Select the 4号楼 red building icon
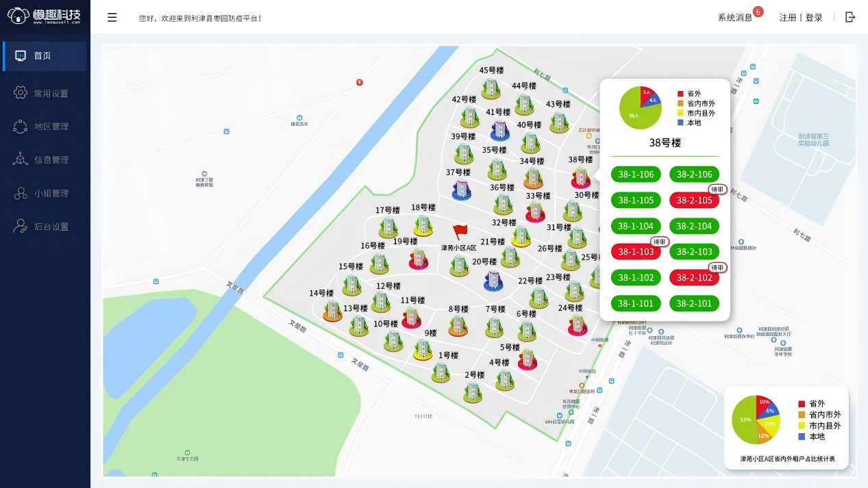 pos(527,359)
